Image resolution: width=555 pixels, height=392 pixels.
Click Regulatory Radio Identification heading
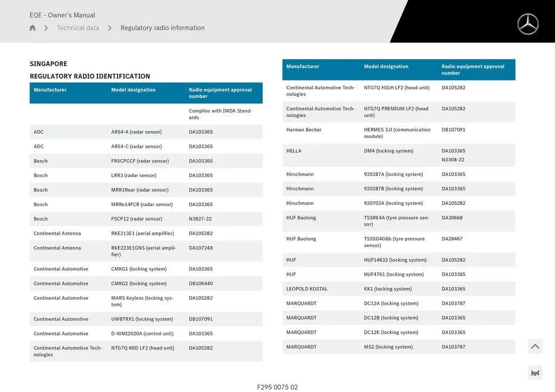click(90, 76)
